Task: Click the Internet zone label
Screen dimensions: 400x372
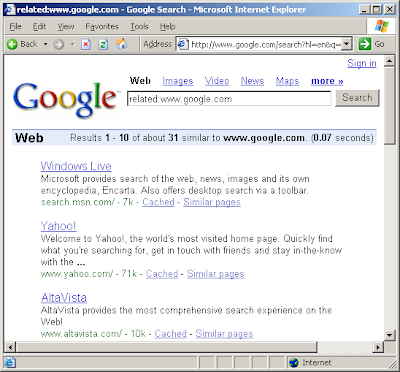Action: pos(317,362)
